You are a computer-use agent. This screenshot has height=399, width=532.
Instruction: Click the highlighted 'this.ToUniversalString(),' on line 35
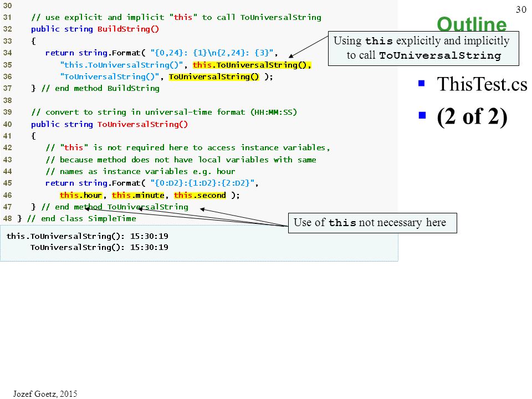252,65
